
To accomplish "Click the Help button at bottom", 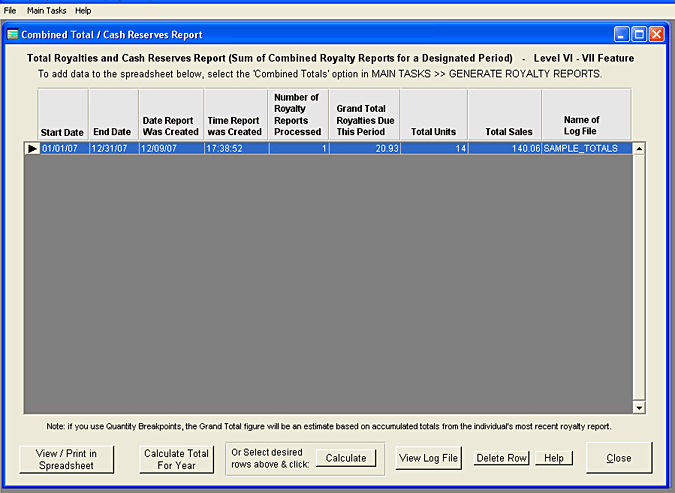I will (x=554, y=458).
